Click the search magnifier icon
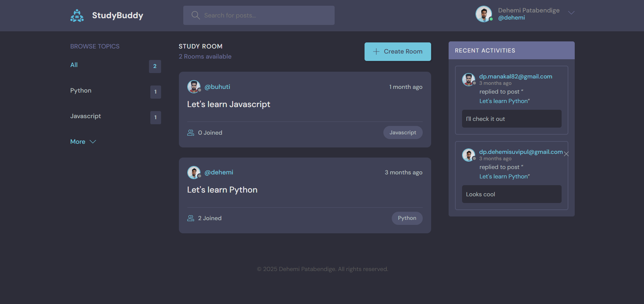644x304 pixels. (195, 15)
